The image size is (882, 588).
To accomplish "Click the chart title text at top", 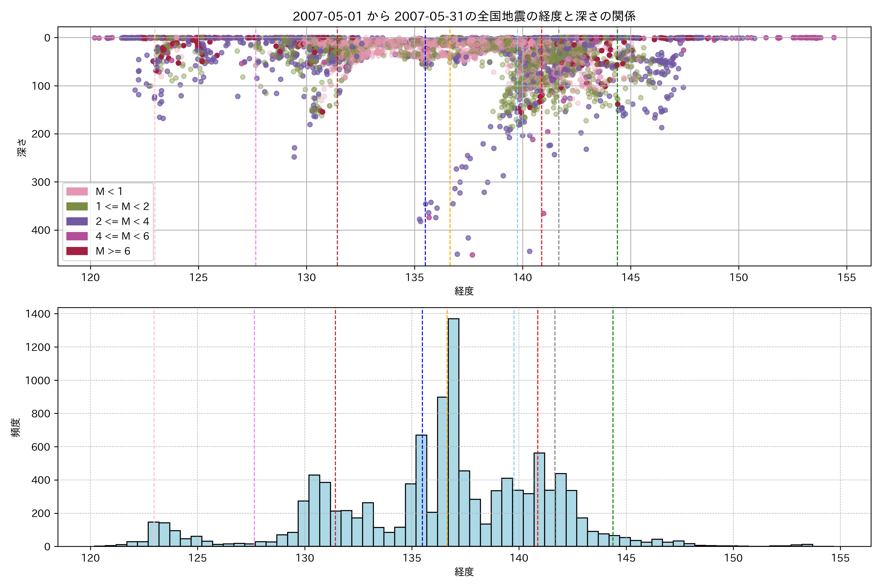I will (464, 16).
